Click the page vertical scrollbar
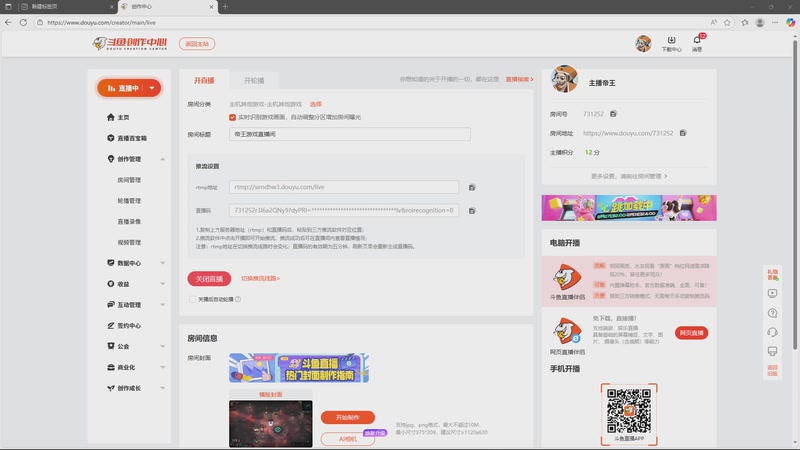Viewport: 800px width, 450px height. [x=795, y=194]
